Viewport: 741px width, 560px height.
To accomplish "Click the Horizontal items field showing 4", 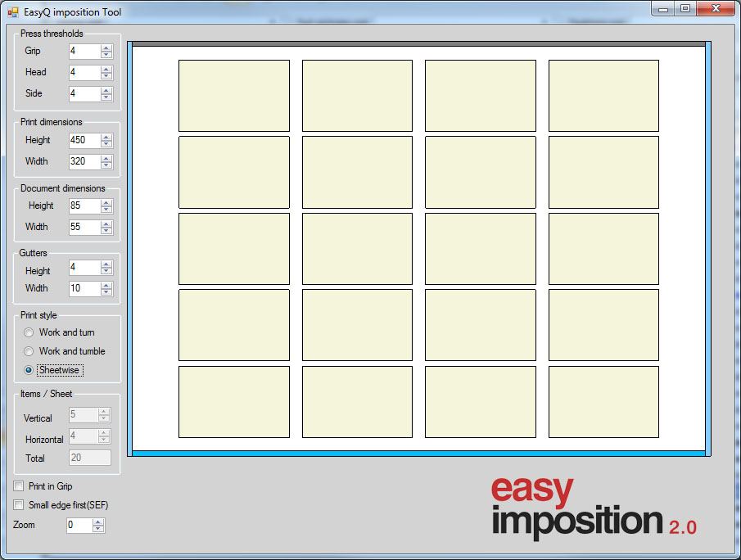I will [84, 436].
